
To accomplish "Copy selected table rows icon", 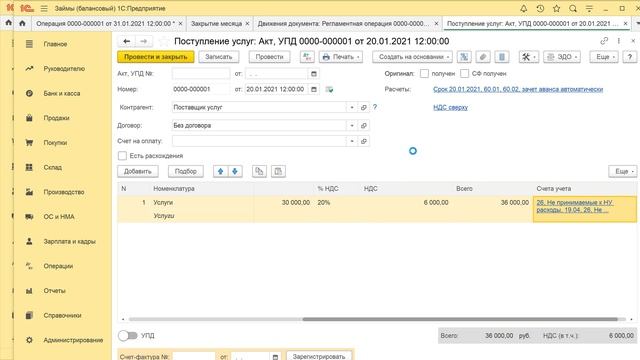I will [x=259, y=171].
